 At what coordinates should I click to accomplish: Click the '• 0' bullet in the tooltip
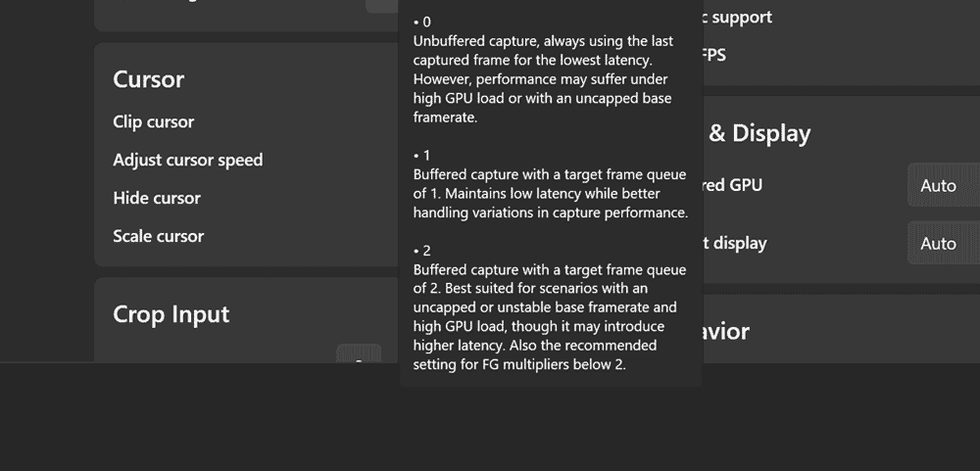tap(422, 22)
